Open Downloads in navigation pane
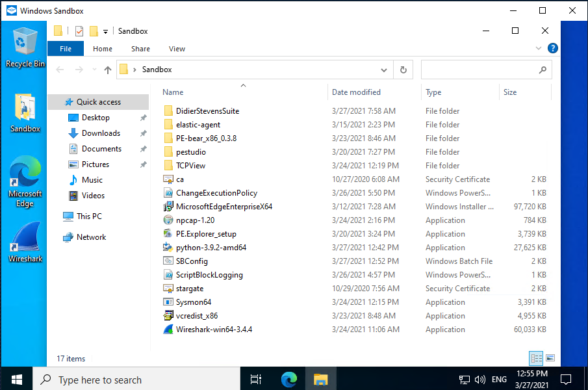Viewport: 588px width, 390px height. click(x=101, y=133)
